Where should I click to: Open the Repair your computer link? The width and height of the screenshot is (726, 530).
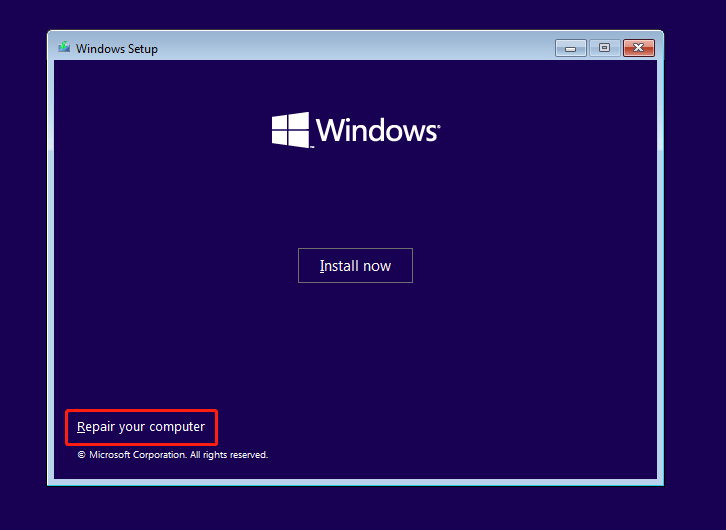click(141, 427)
